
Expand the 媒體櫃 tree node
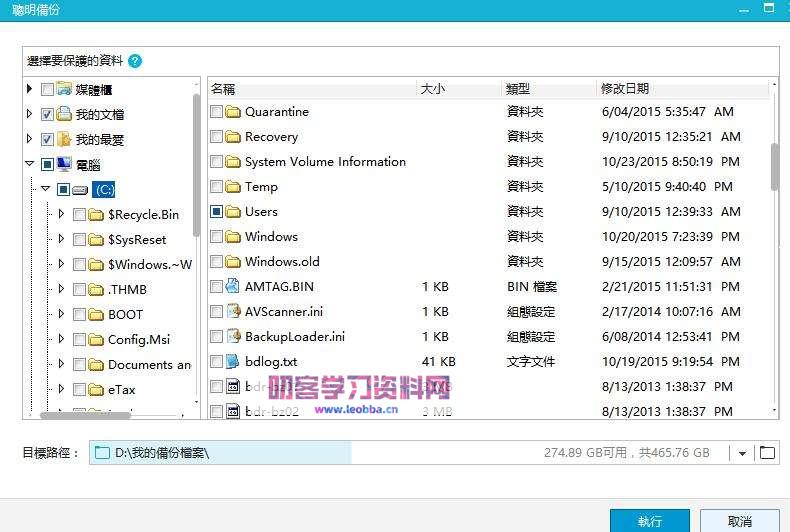point(29,89)
